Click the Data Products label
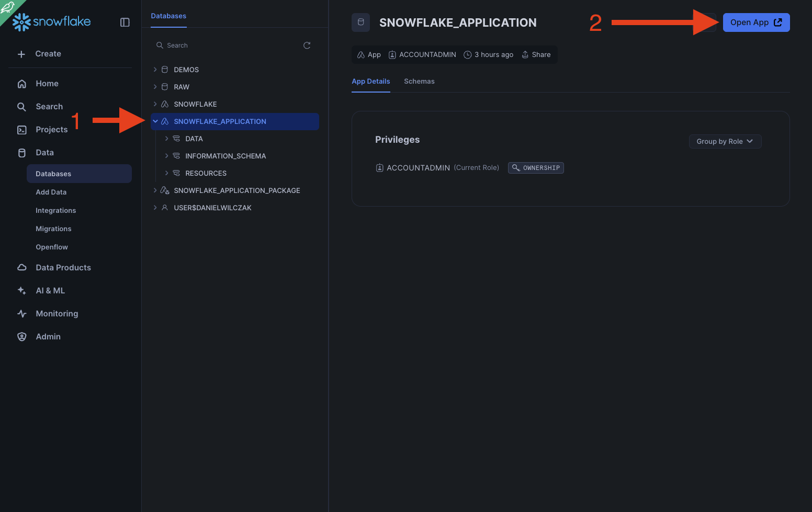 click(63, 268)
